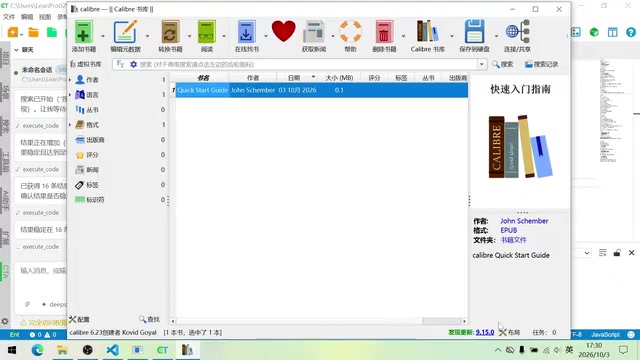The height and width of the screenshot is (360, 640).
Task: Click the Layout button in status bar
Action: click(509, 332)
